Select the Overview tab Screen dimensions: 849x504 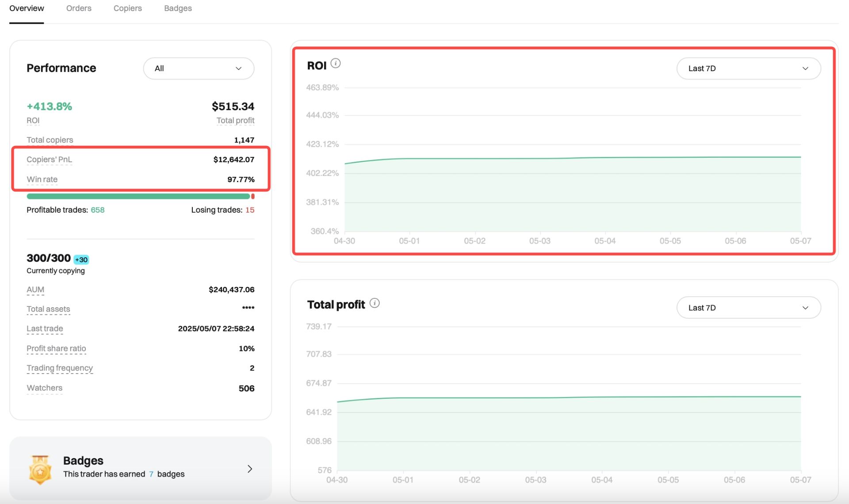27,8
